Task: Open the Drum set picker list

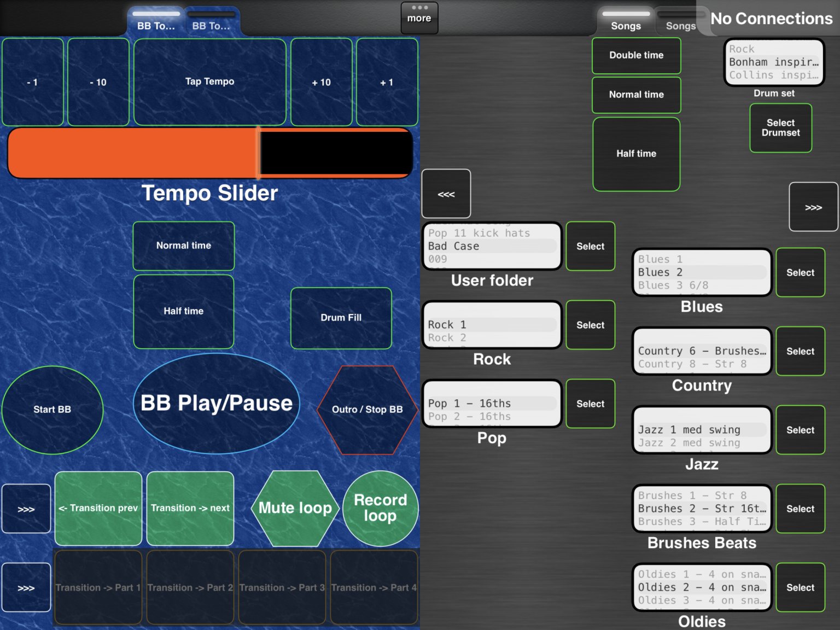Action: click(x=774, y=62)
